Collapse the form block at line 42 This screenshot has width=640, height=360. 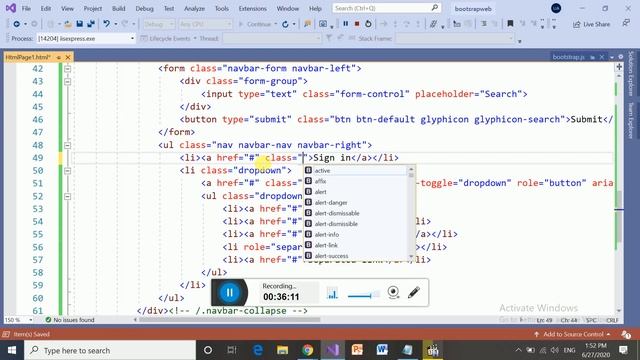coord(68,69)
